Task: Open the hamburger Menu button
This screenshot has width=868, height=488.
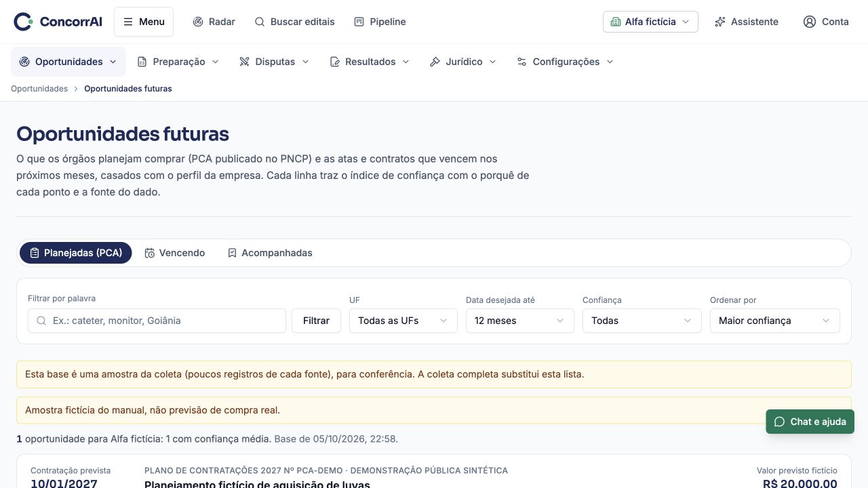Action: pos(144,22)
